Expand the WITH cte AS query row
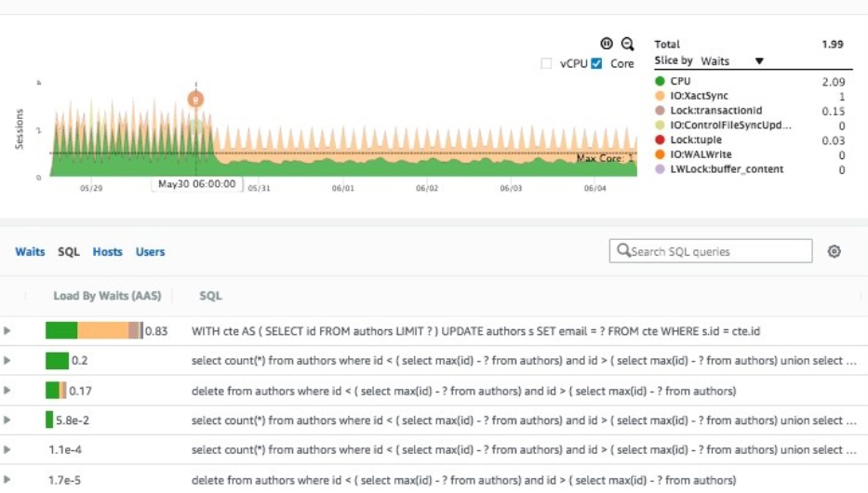 tap(7, 331)
